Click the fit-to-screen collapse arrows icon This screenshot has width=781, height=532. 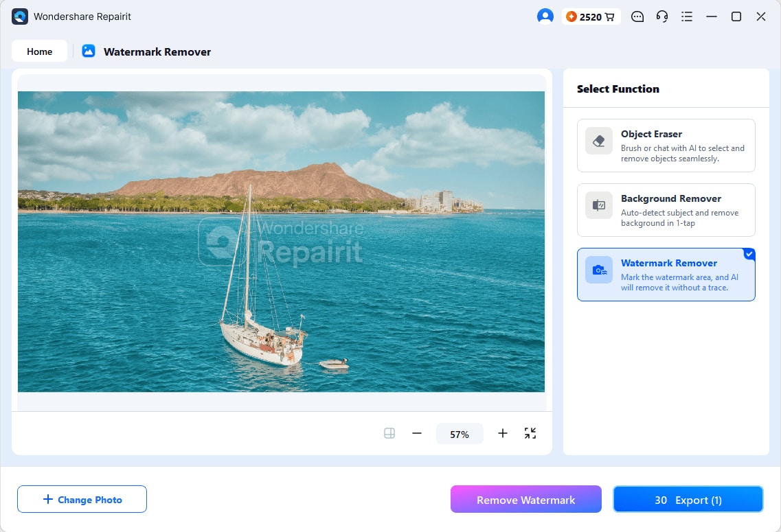point(530,433)
